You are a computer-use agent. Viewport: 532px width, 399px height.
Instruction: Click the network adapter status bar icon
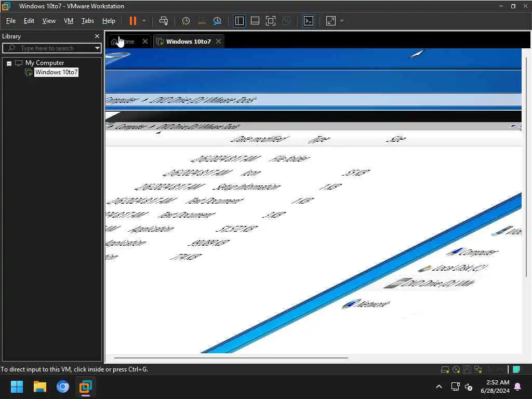tap(478, 369)
